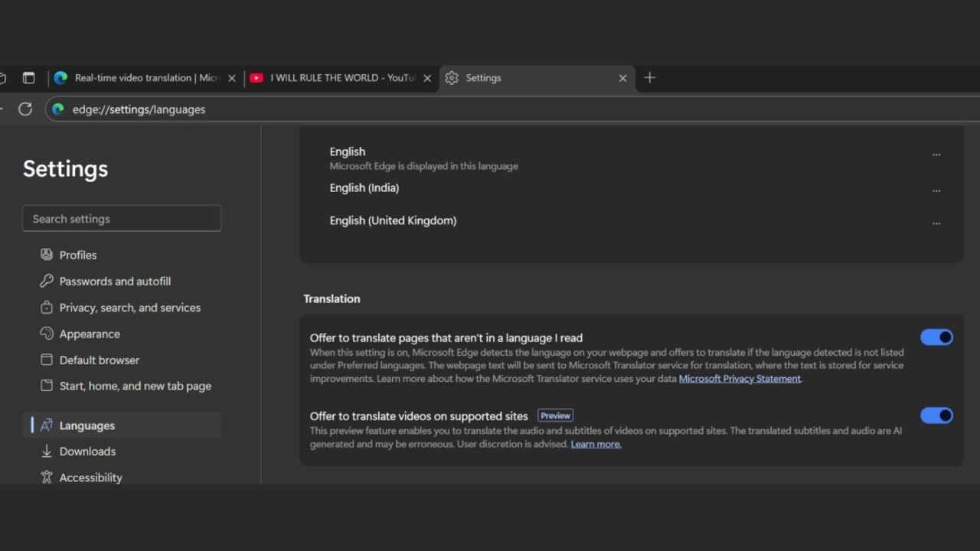Open a new tab with plus button
This screenshot has height=551, width=980.
click(649, 77)
